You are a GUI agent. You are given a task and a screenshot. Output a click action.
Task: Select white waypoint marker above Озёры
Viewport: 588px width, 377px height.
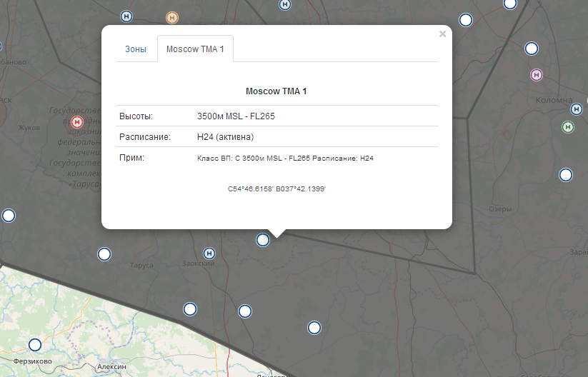(x=566, y=175)
